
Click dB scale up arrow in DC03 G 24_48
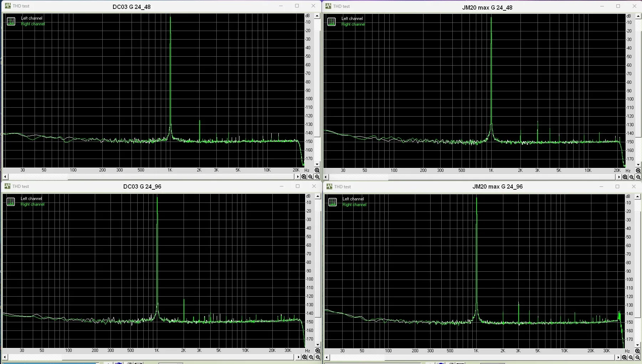317,16
